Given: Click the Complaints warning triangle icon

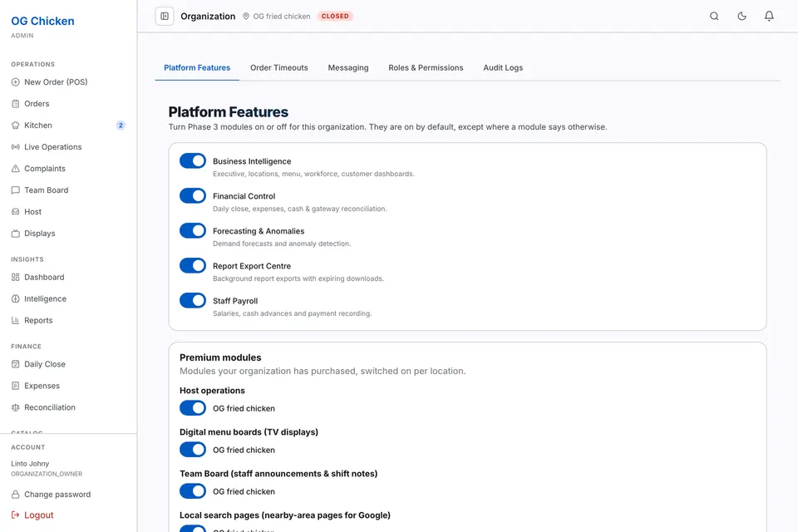Looking at the screenshot, I should [x=15, y=169].
